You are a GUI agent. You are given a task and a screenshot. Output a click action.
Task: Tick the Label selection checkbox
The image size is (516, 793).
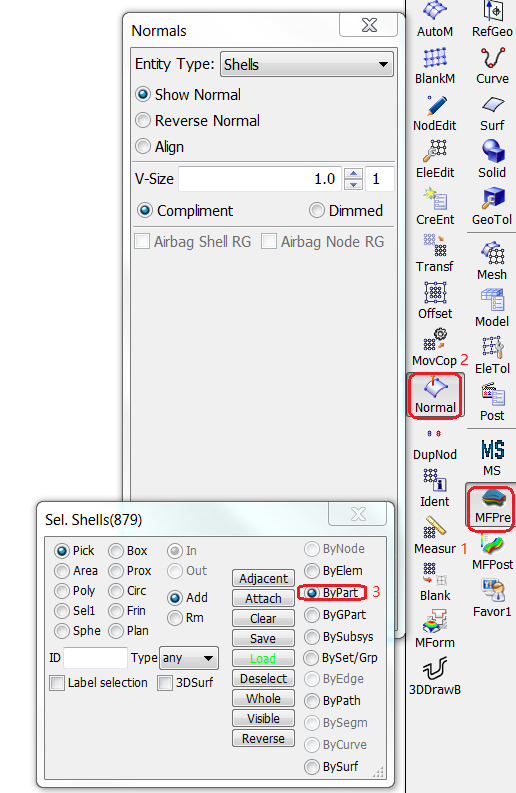point(57,683)
